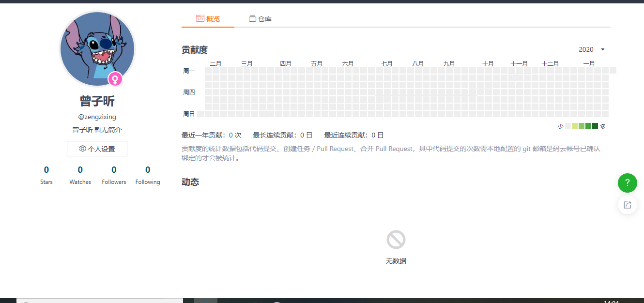Click the pink female gender badge
Viewport: 644px width, 303px height.
[x=115, y=79]
